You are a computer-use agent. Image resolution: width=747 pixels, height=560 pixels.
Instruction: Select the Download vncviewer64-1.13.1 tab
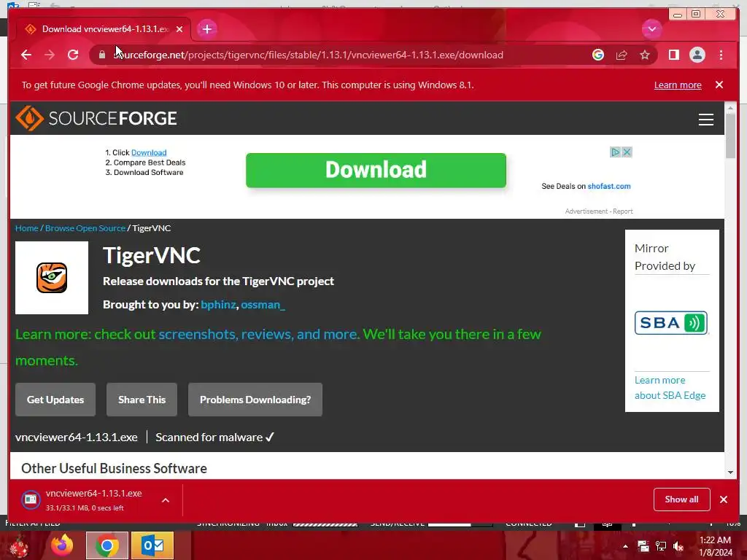(x=104, y=29)
